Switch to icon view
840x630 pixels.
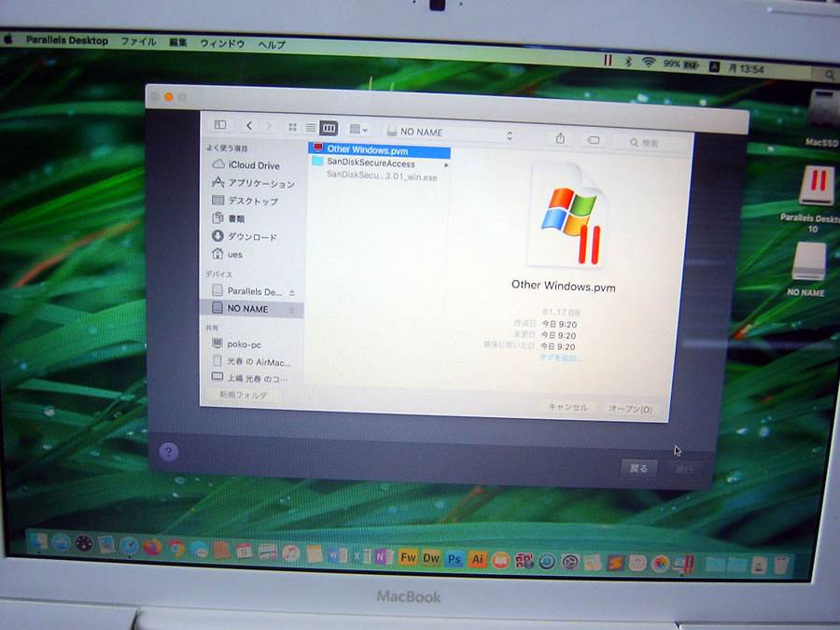click(x=292, y=127)
